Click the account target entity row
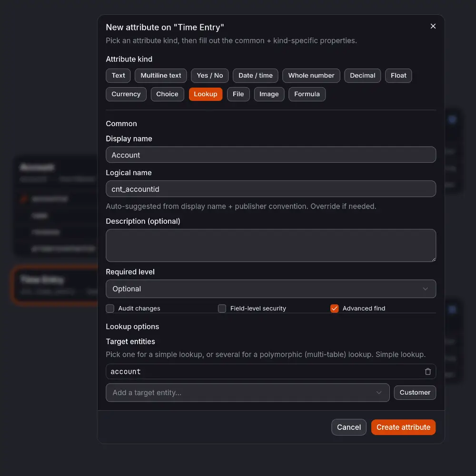476x476 pixels. [271, 371]
